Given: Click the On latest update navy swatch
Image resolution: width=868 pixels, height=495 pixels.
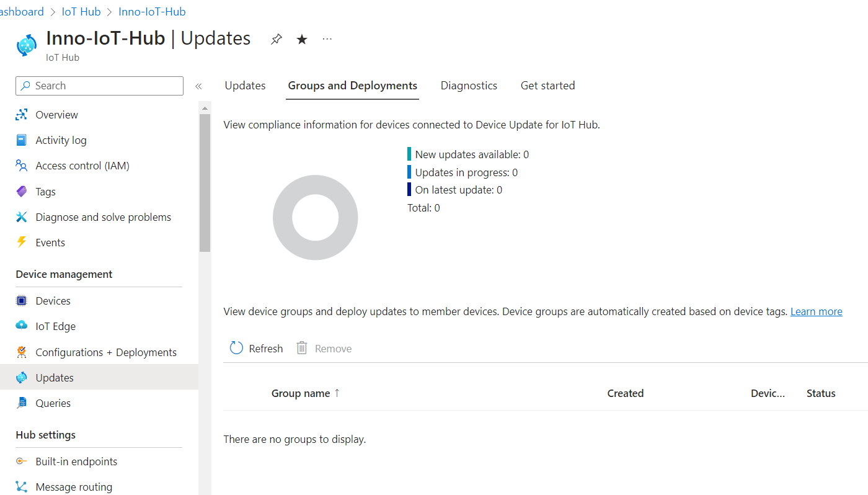Looking at the screenshot, I should tap(409, 189).
